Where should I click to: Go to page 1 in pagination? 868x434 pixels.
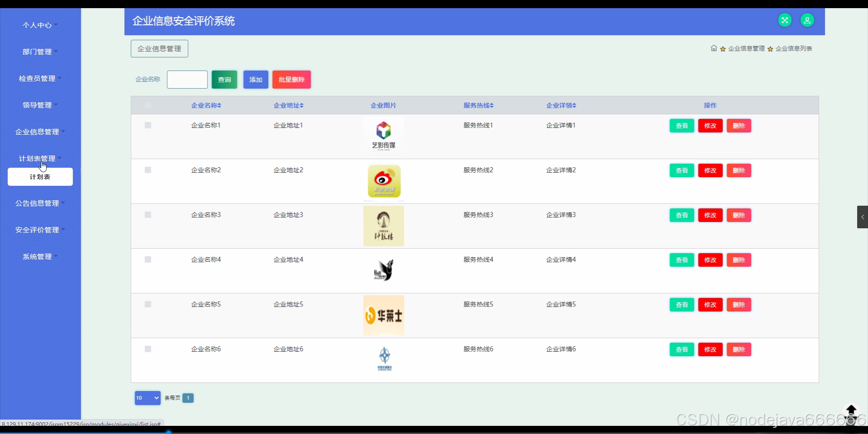188,398
